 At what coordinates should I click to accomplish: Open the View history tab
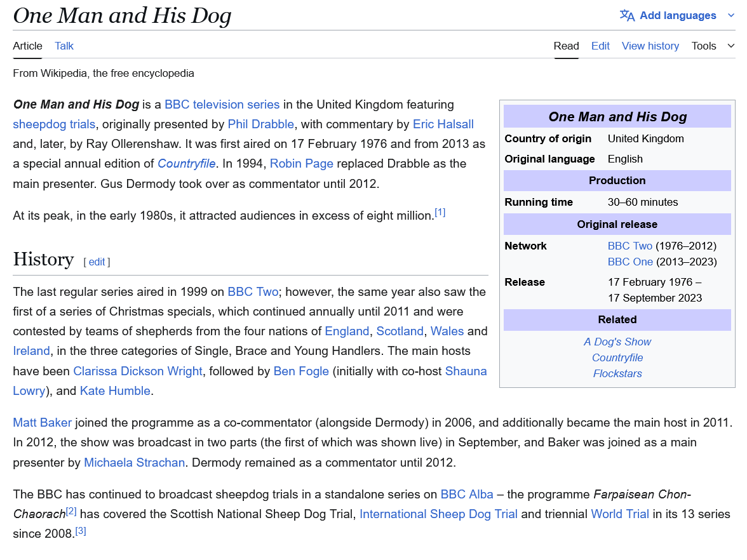coord(650,46)
